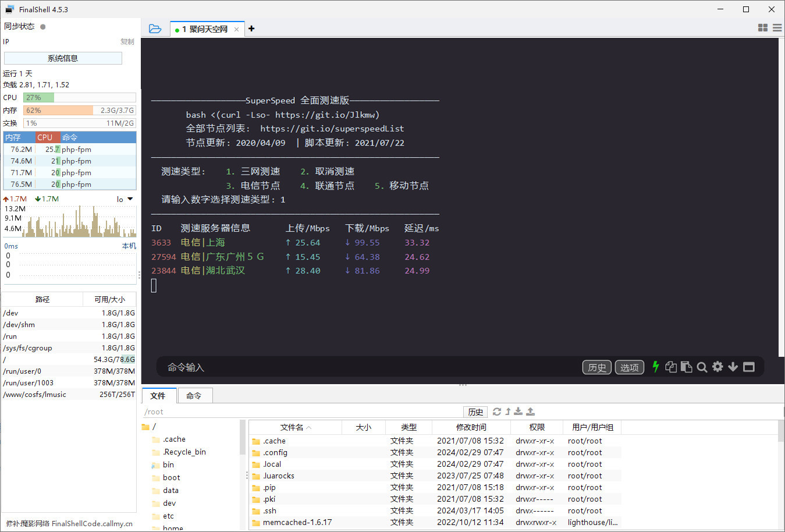
Task: Refresh the file list
Action: pos(496,412)
